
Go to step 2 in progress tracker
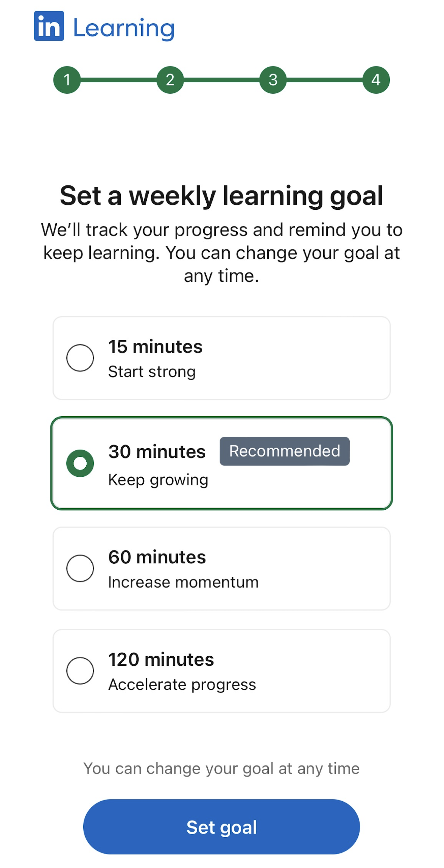(170, 80)
